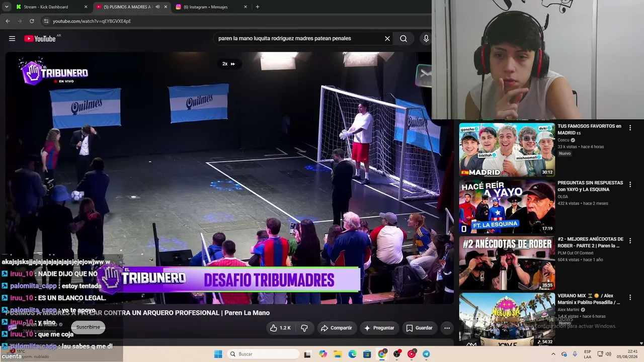Open PREGUNTAS SIN RESPUESTAS con YAYO title
The height and width of the screenshot is (362, 644).
click(x=590, y=186)
